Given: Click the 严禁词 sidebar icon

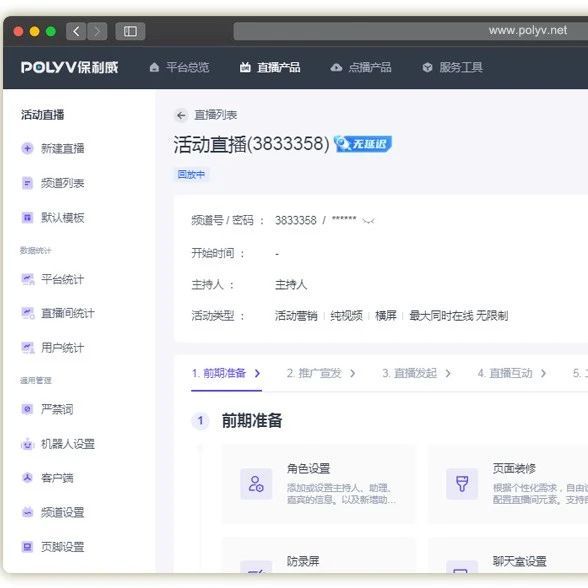Looking at the screenshot, I should point(27,409).
